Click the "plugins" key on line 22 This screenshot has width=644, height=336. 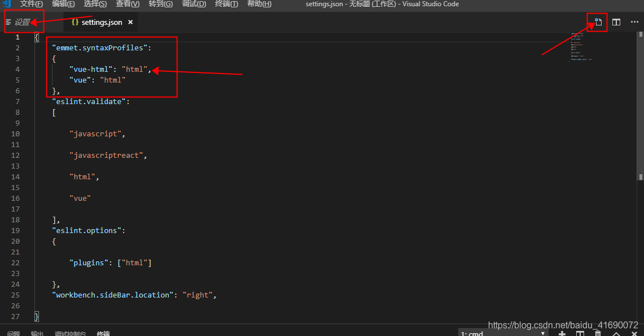pyautogui.click(x=89, y=262)
